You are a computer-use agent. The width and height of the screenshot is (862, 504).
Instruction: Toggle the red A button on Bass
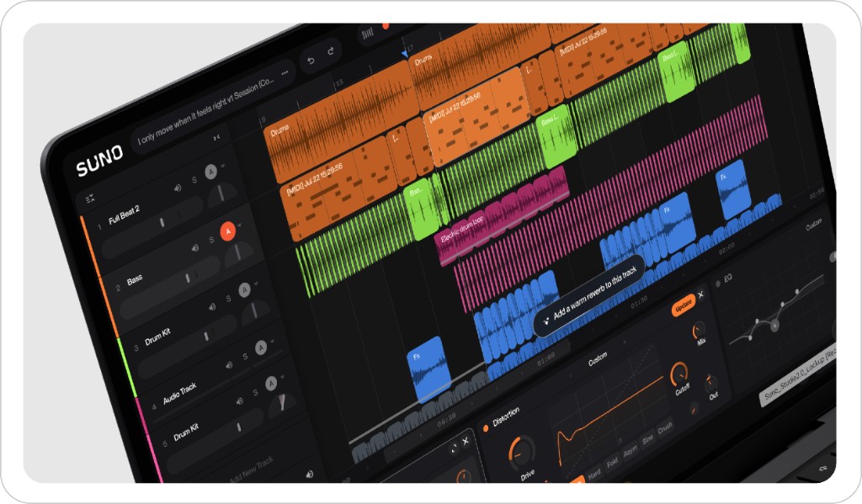[x=228, y=231]
